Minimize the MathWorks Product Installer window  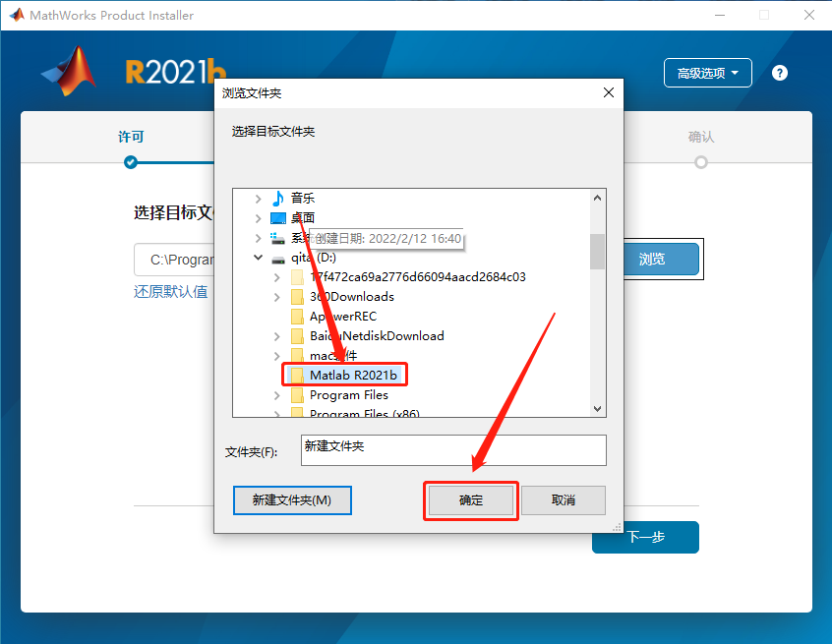(x=720, y=15)
